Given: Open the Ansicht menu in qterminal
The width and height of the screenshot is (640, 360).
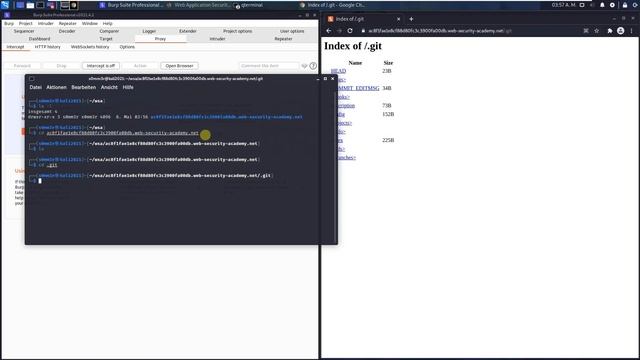Looking at the screenshot, I should click(109, 87).
